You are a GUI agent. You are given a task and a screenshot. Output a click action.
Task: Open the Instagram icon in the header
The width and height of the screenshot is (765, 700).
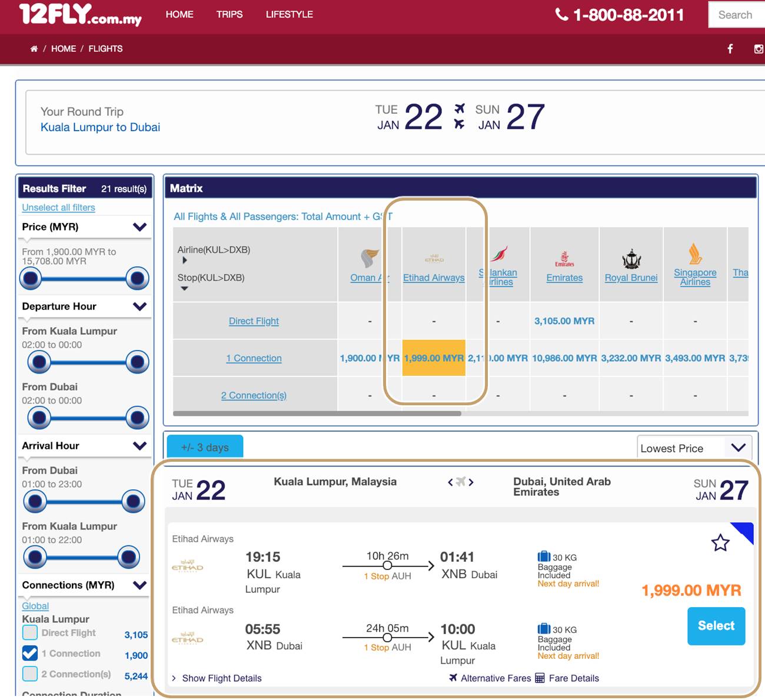759,49
